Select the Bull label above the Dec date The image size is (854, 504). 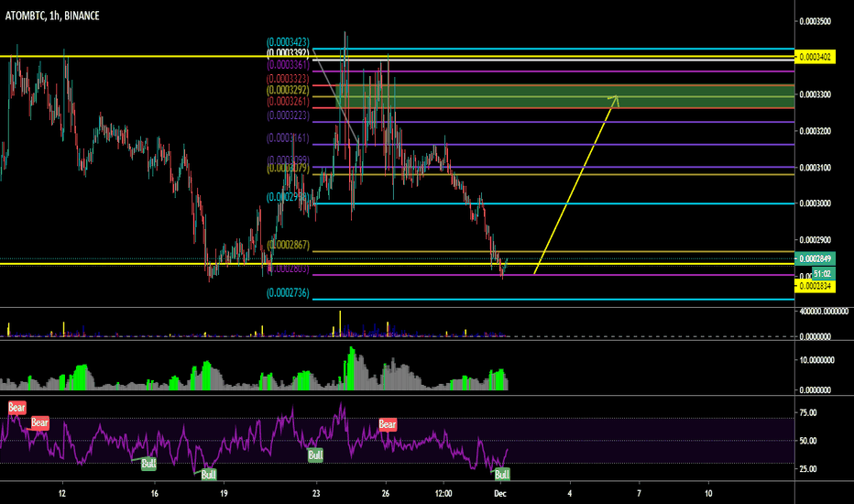[501, 474]
